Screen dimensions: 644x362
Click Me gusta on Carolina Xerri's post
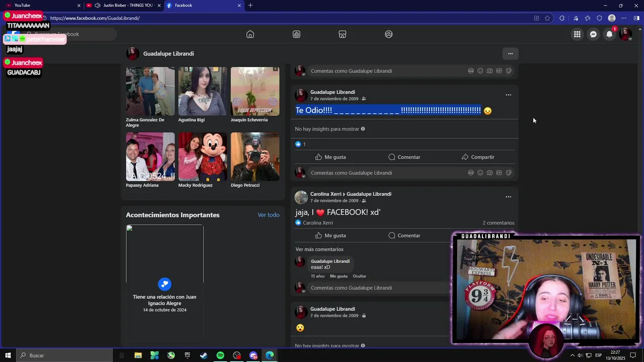(x=331, y=235)
